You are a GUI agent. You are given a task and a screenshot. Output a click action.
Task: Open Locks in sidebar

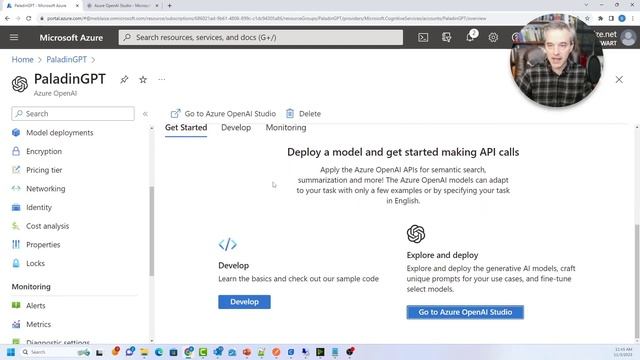[x=35, y=263]
